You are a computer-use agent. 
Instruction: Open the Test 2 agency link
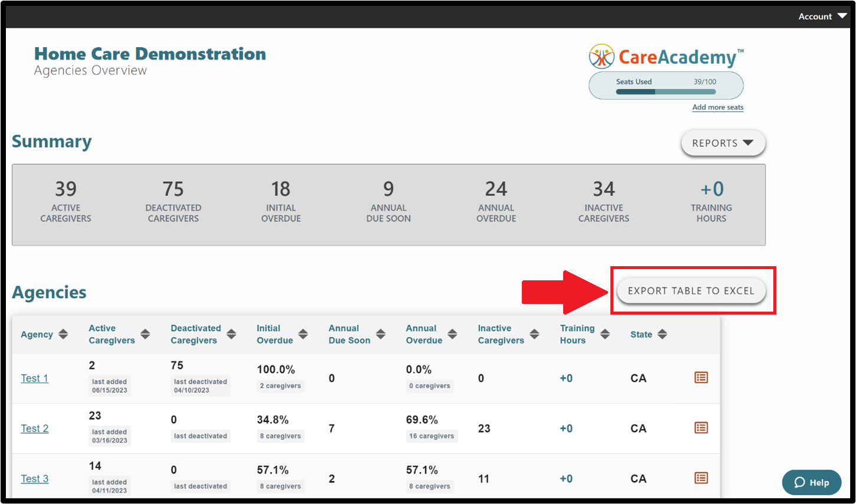(x=35, y=428)
